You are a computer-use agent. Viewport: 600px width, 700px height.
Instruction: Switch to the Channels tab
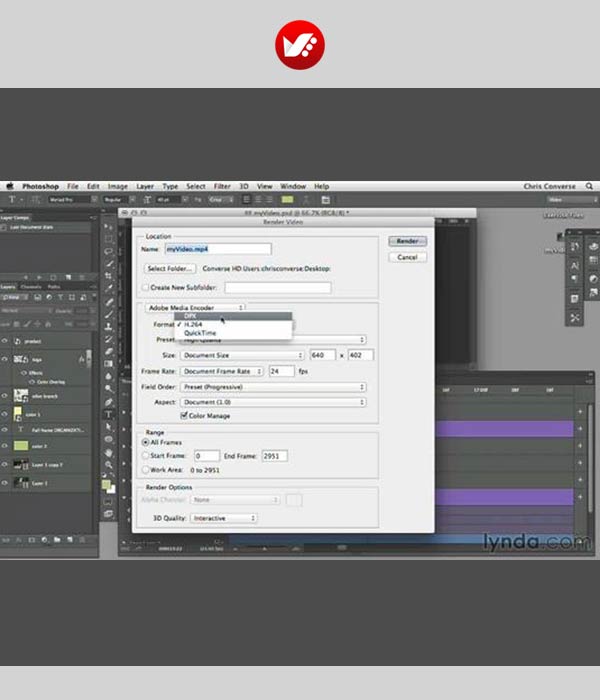coord(31,287)
